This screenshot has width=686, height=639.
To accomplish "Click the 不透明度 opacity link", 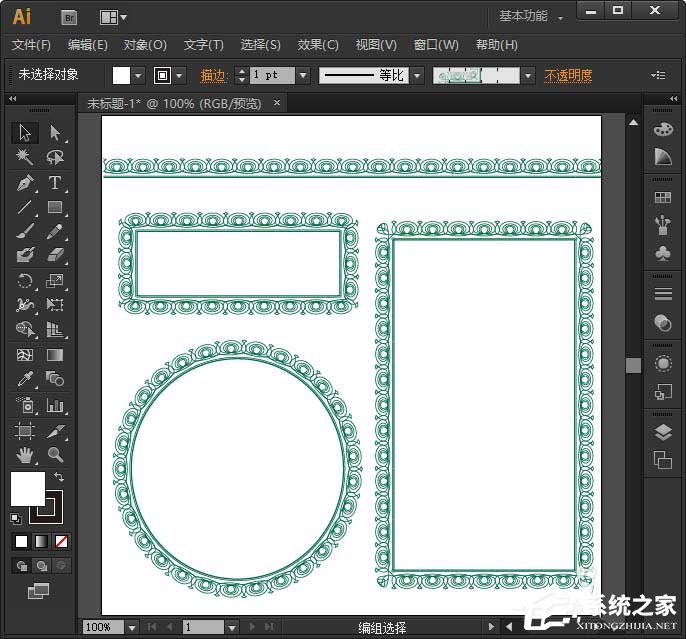I will coord(568,75).
